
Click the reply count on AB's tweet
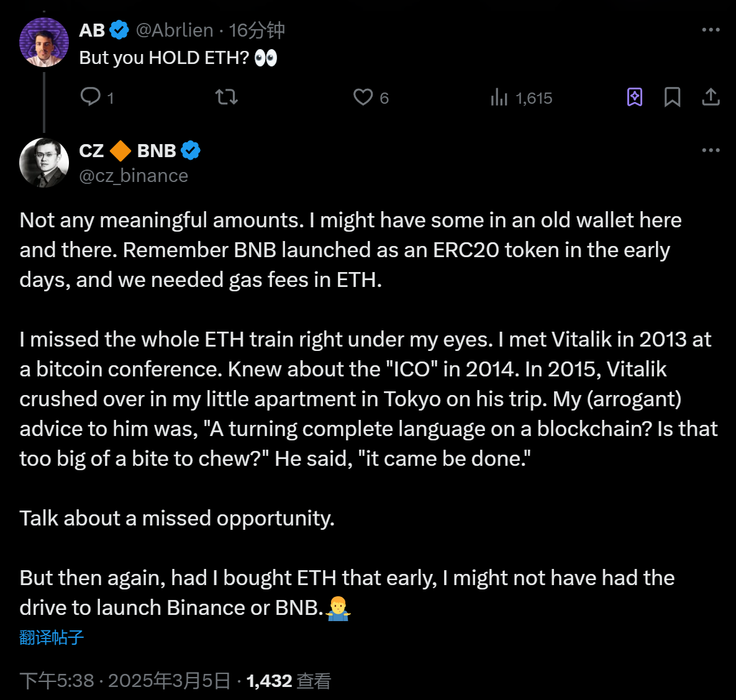click(111, 97)
